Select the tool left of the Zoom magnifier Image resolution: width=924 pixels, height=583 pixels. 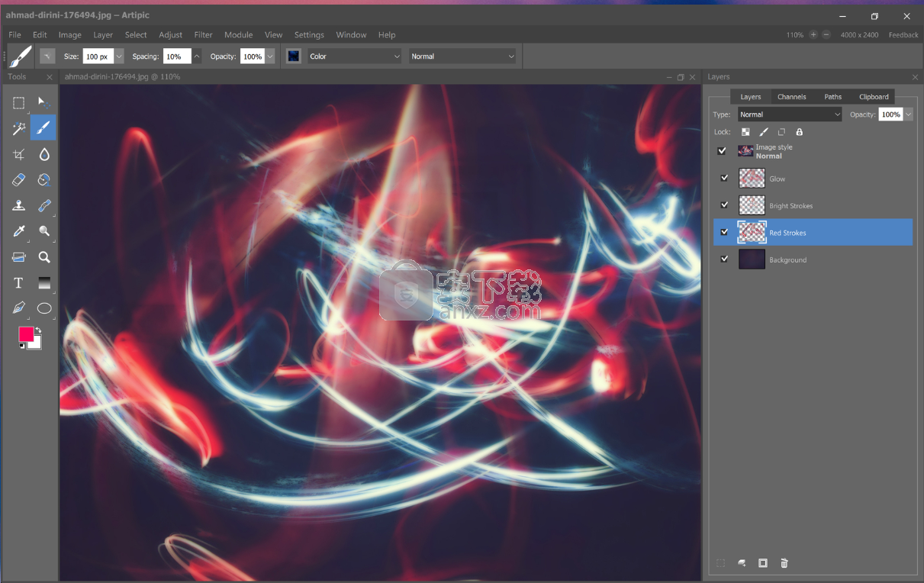[x=19, y=257]
